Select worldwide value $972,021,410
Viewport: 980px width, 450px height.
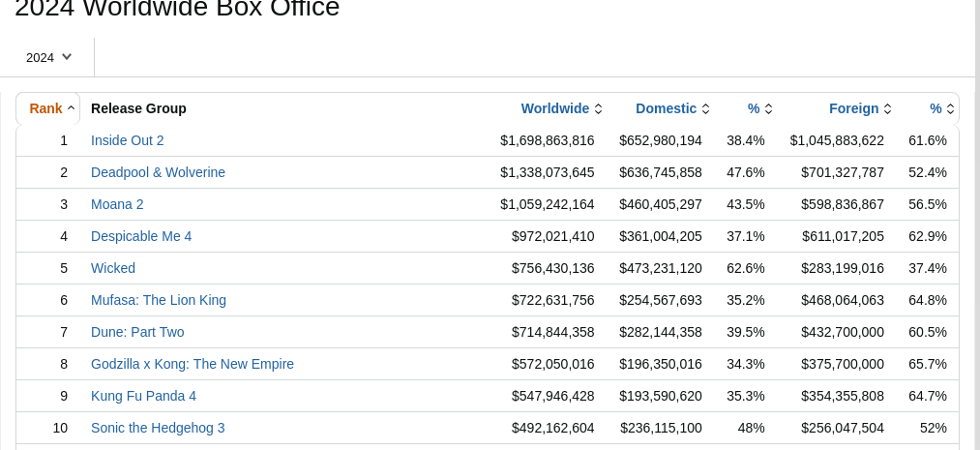click(553, 236)
